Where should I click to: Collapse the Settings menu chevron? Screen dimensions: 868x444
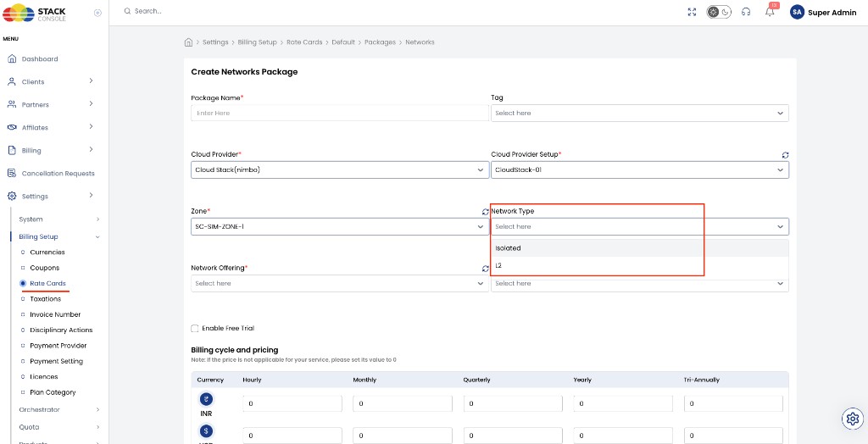[91, 196]
